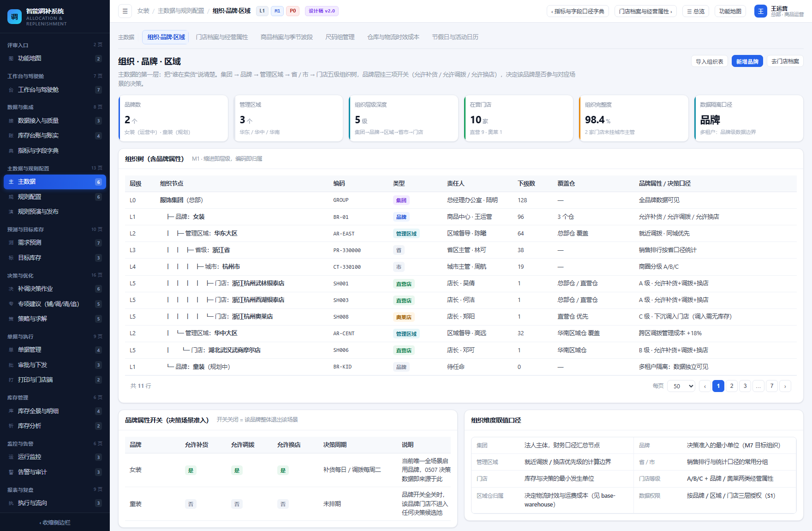Toggle 女装 允许换店 是 badge

(x=283, y=471)
